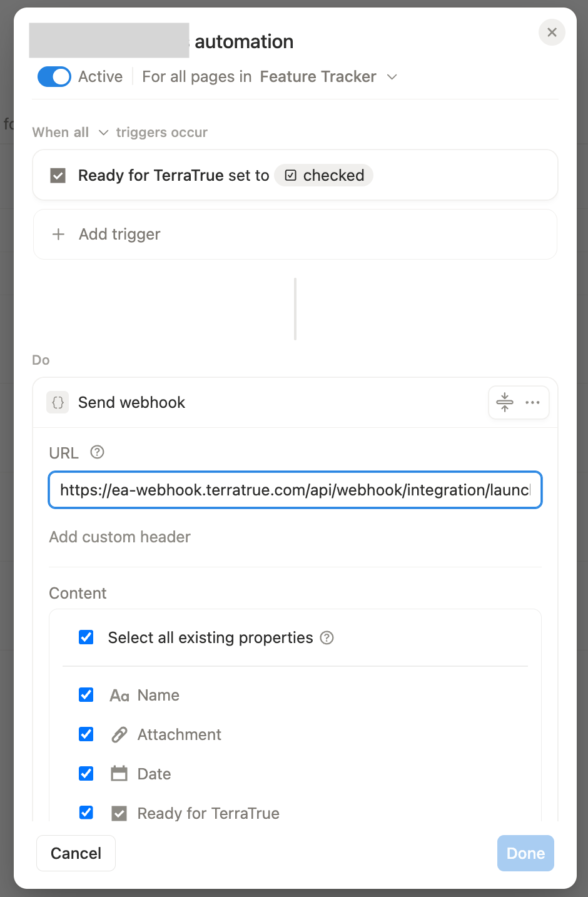Click the curly braces webhook icon
588x897 pixels.
(58, 402)
